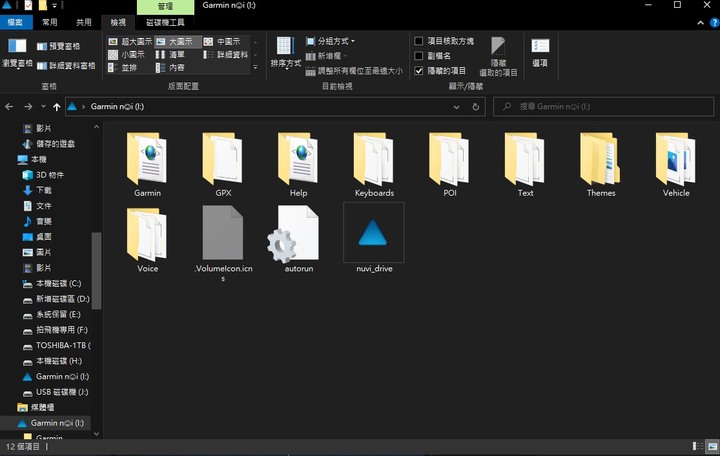Switch to the Share (共用) tab
Screen dimensions: 720x456
[x=84, y=22]
